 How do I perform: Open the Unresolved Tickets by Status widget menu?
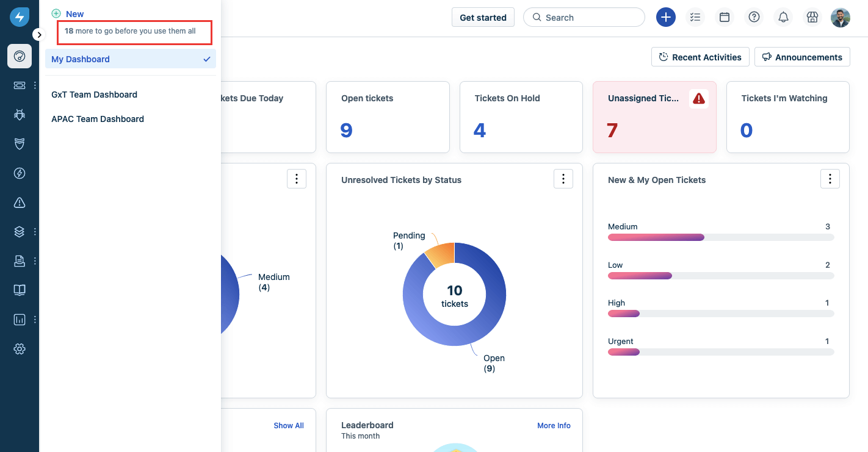[563, 178]
